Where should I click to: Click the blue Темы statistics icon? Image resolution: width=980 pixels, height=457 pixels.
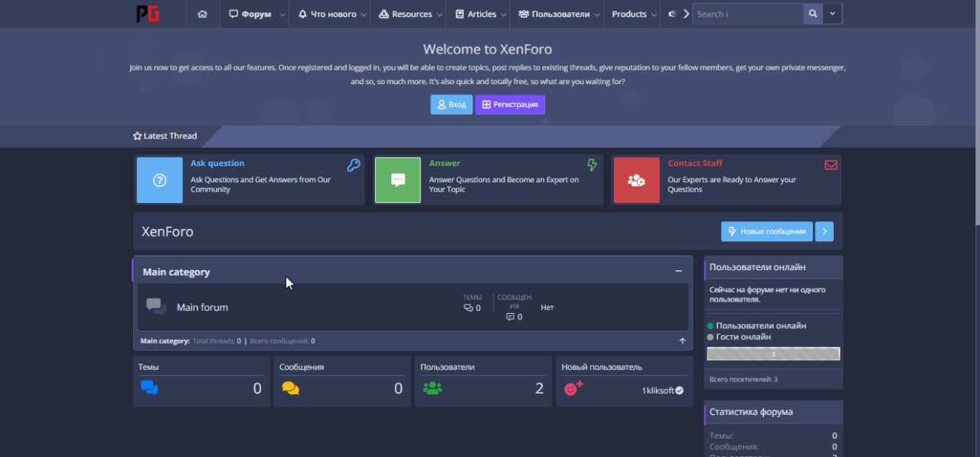(x=149, y=388)
